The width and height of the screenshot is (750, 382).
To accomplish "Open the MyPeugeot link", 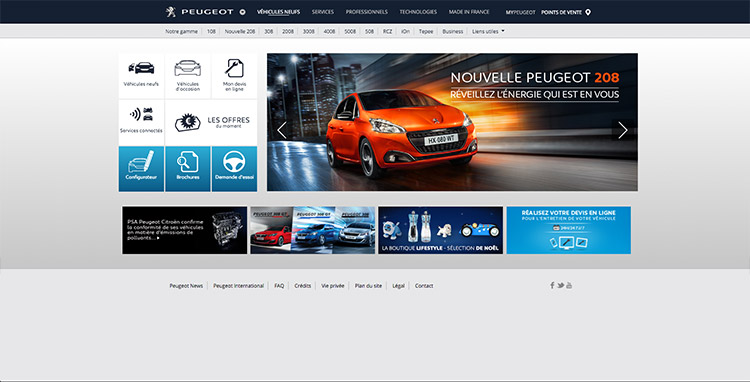I will [520, 12].
